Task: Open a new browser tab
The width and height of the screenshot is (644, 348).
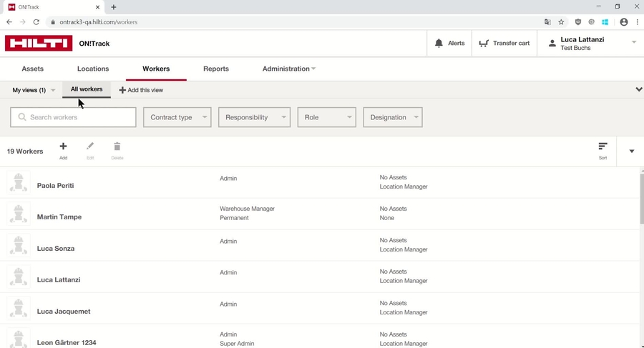Action: pos(113,7)
